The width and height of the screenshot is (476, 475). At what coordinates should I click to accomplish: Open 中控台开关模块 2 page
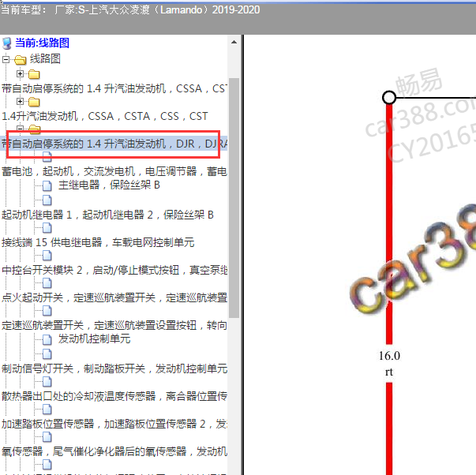coord(114,270)
